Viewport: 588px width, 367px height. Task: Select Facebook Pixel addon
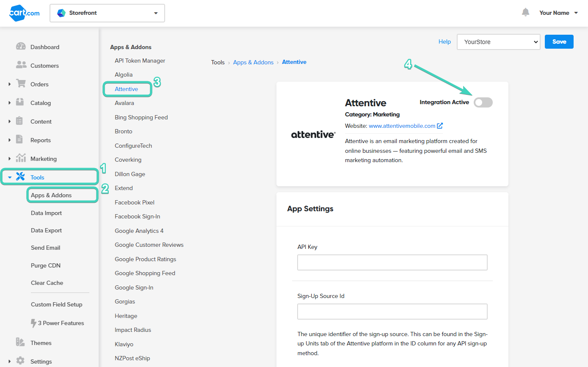tap(135, 202)
